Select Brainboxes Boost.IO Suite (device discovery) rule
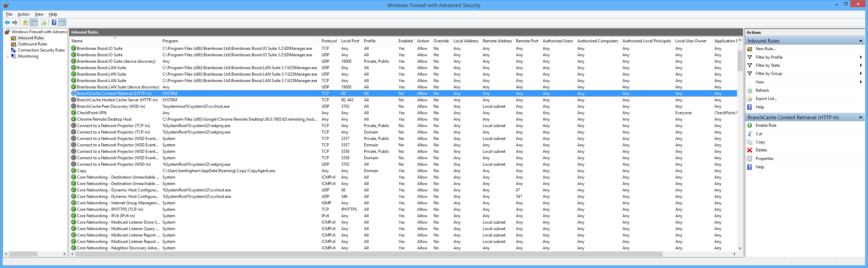The image size is (868, 268). pyautogui.click(x=116, y=61)
